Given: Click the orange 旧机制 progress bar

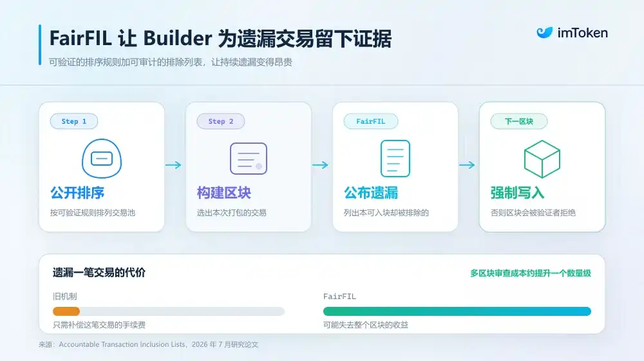Looking at the screenshot, I should point(66,311).
